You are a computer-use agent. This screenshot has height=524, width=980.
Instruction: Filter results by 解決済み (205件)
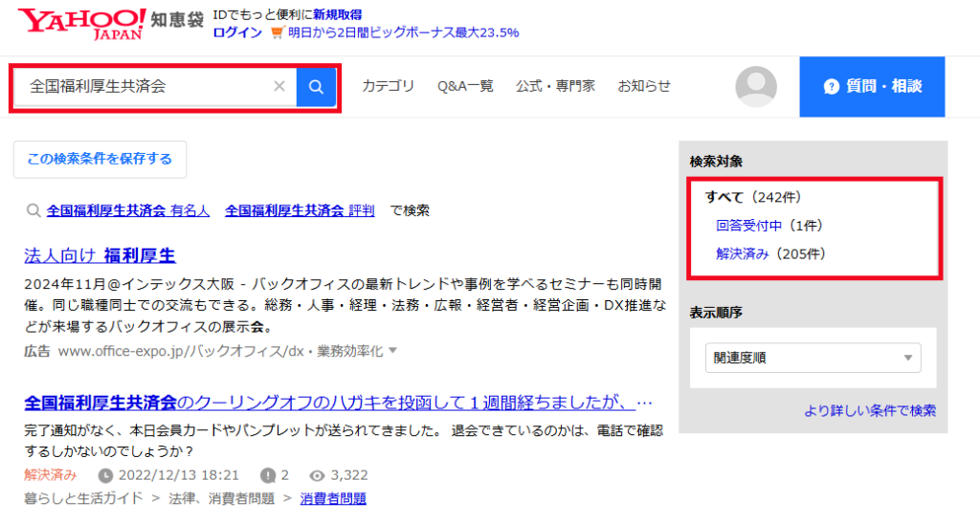coord(770,253)
